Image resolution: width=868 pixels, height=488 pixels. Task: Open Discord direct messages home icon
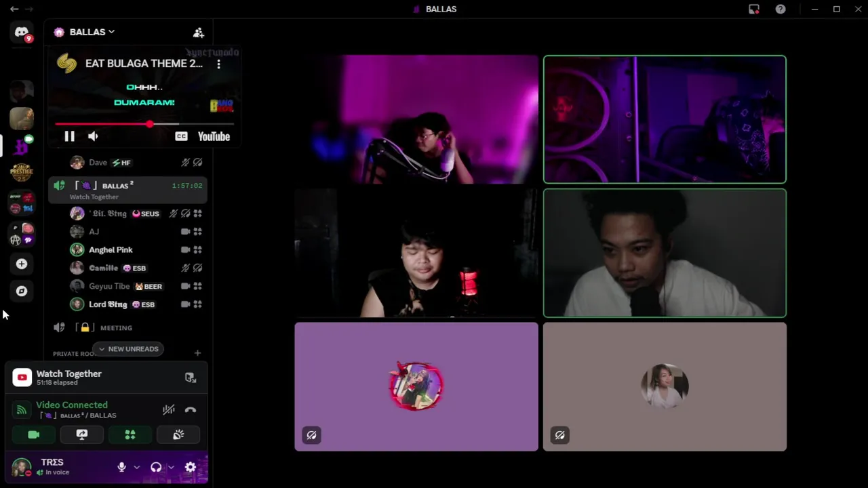pyautogui.click(x=22, y=33)
